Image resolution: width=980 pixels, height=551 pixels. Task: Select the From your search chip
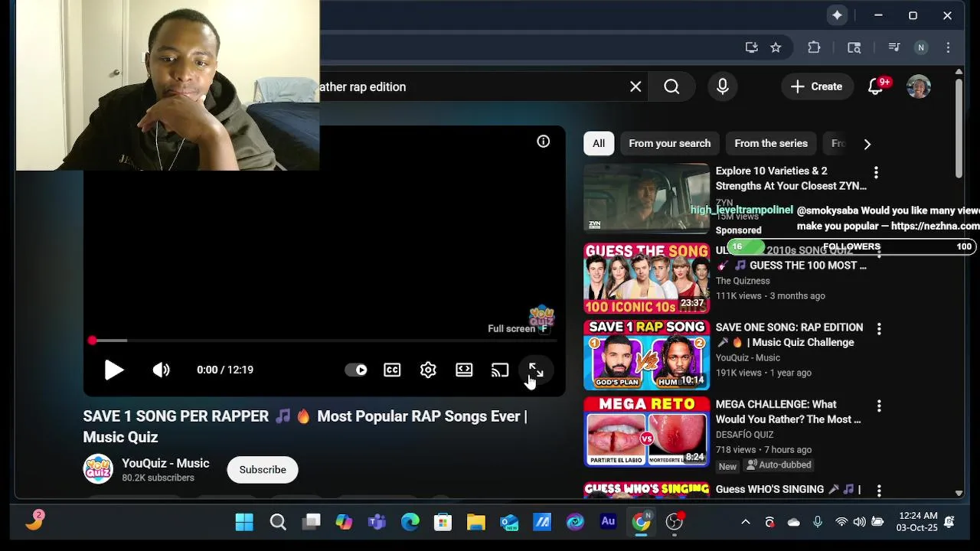click(x=670, y=143)
